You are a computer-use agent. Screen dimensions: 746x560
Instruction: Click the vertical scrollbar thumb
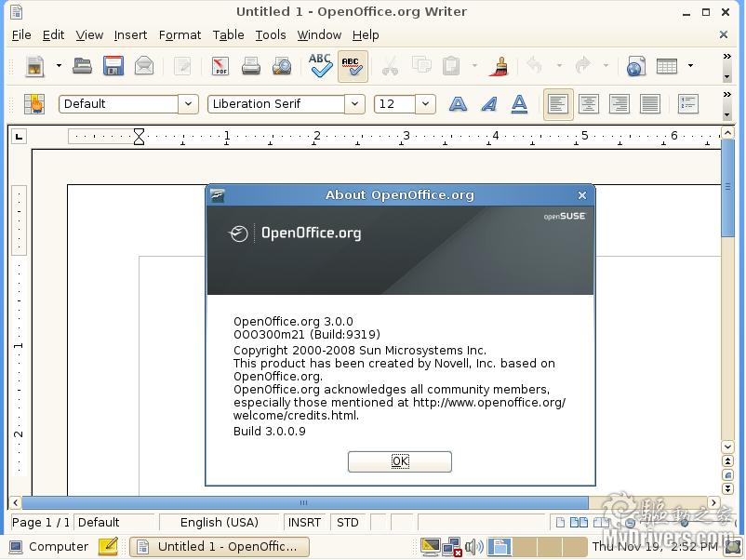(x=727, y=189)
